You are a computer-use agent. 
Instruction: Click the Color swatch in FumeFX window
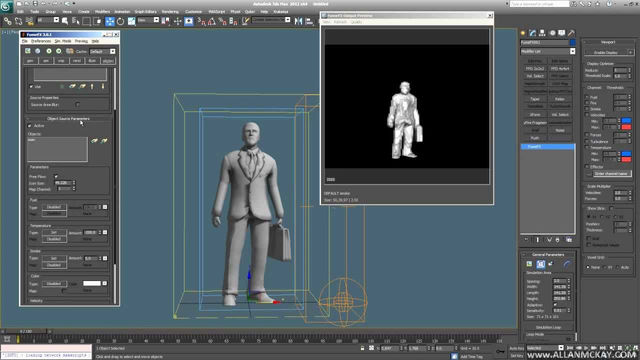tap(92, 283)
